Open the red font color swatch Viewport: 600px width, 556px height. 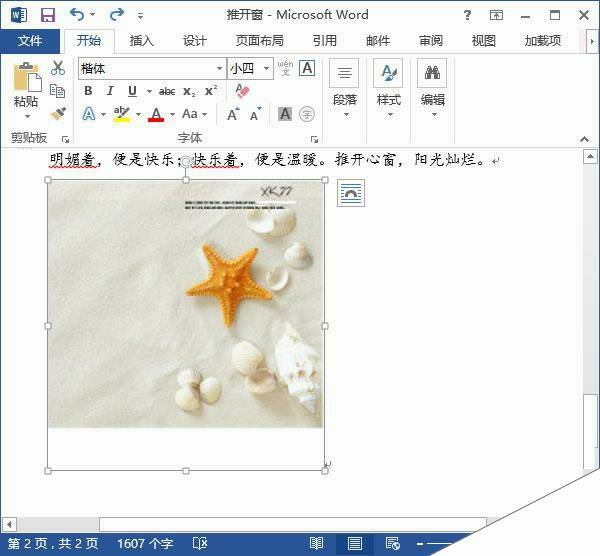pos(155,114)
